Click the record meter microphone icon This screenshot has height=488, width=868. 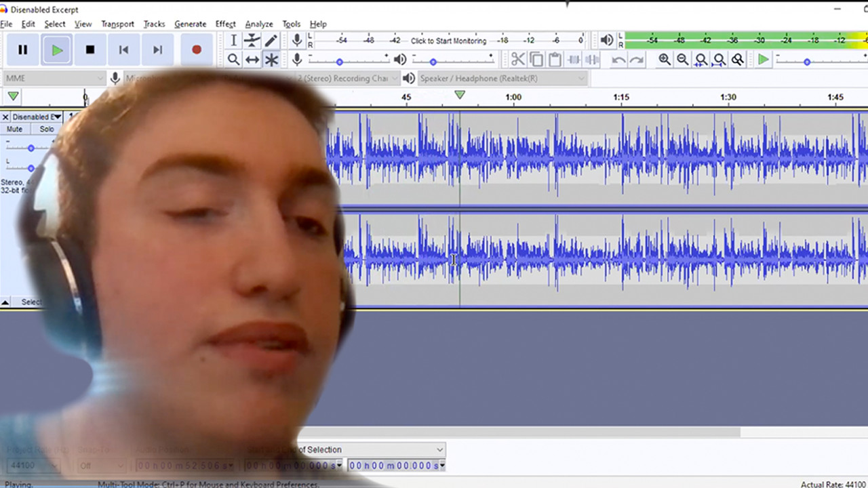(x=296, y=41)
